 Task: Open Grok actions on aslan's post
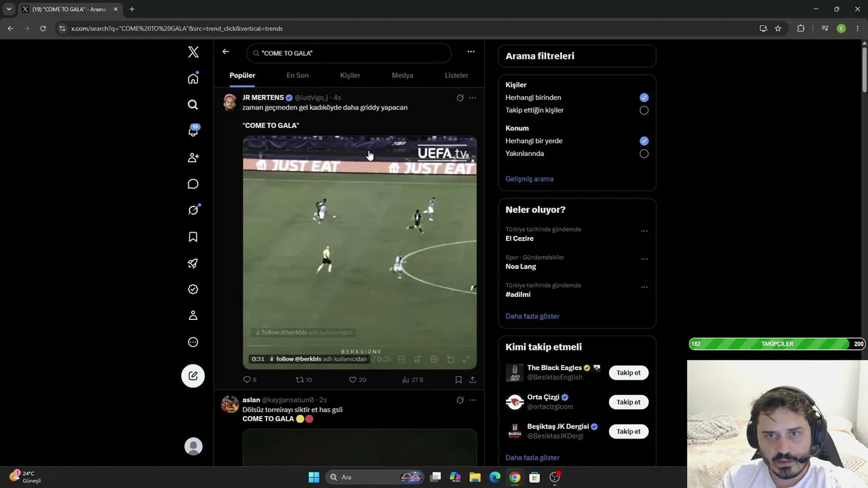460,400
